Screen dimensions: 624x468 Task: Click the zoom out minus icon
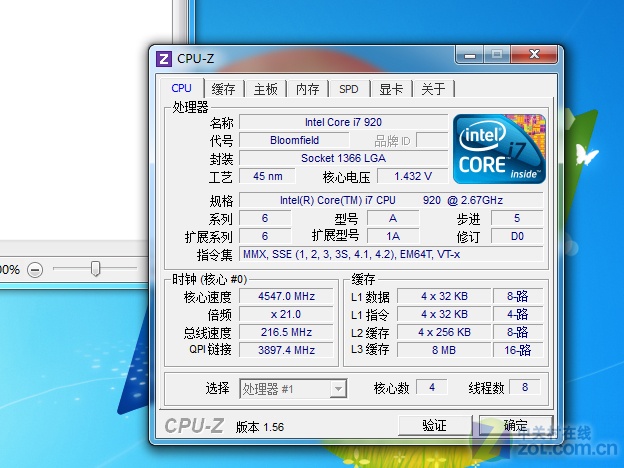(35, 269)
